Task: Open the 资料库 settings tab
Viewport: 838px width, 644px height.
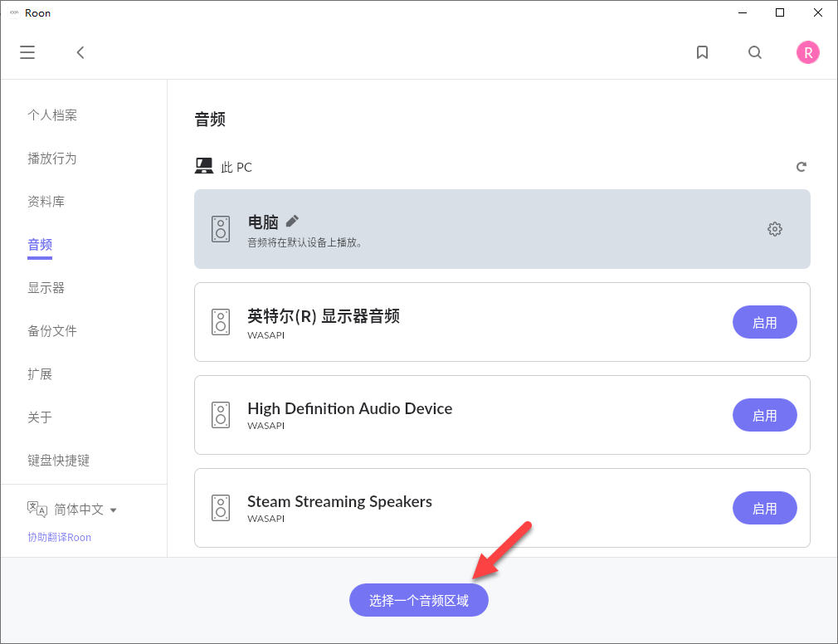Action: (46, 202)
